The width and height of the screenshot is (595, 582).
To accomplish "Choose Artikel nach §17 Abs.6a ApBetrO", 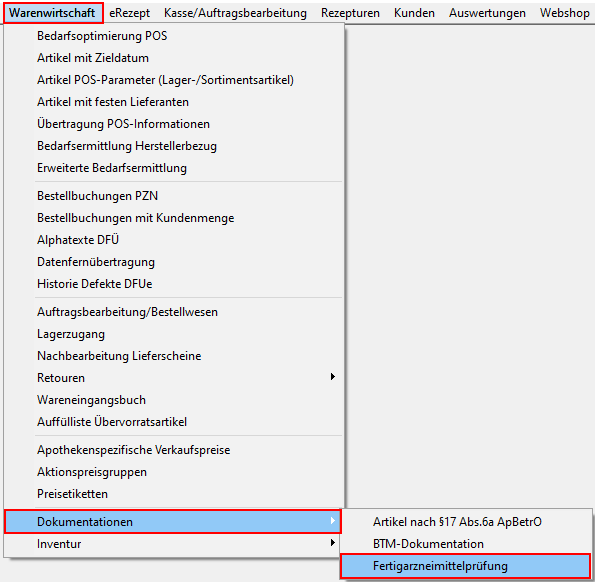I will coord(466,522).
